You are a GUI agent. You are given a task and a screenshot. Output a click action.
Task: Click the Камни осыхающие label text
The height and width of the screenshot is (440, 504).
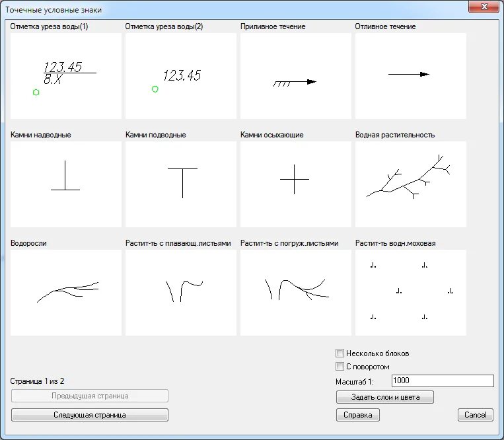[272, 135]
